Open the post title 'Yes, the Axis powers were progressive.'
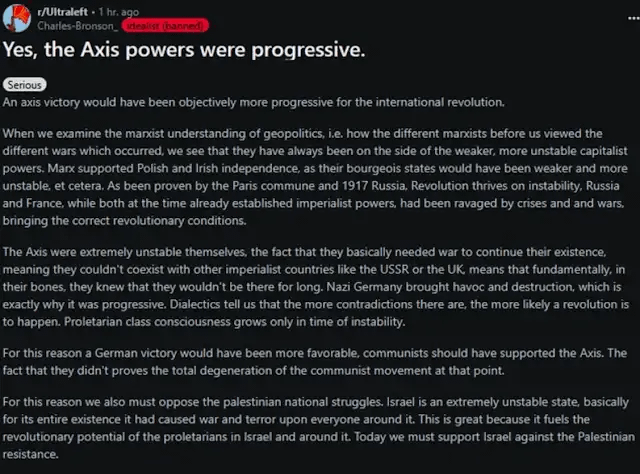 [184, 50]
